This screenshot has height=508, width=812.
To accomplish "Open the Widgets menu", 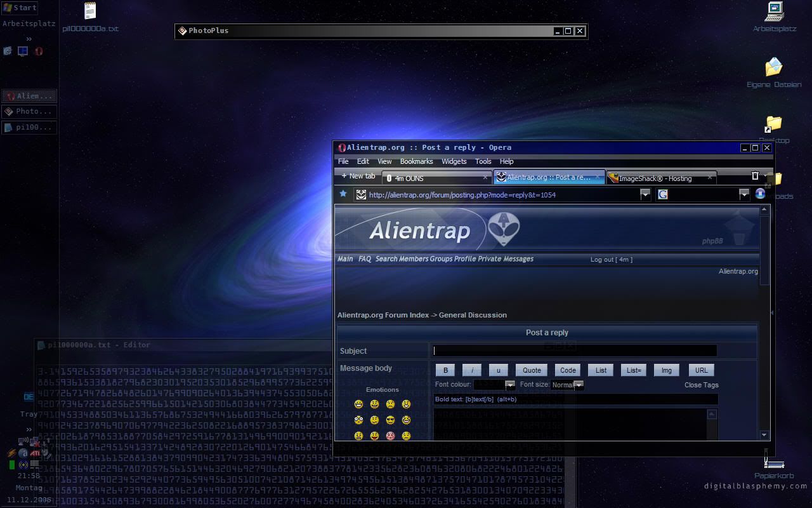I will pyautogui.click(x=454, y=161).
